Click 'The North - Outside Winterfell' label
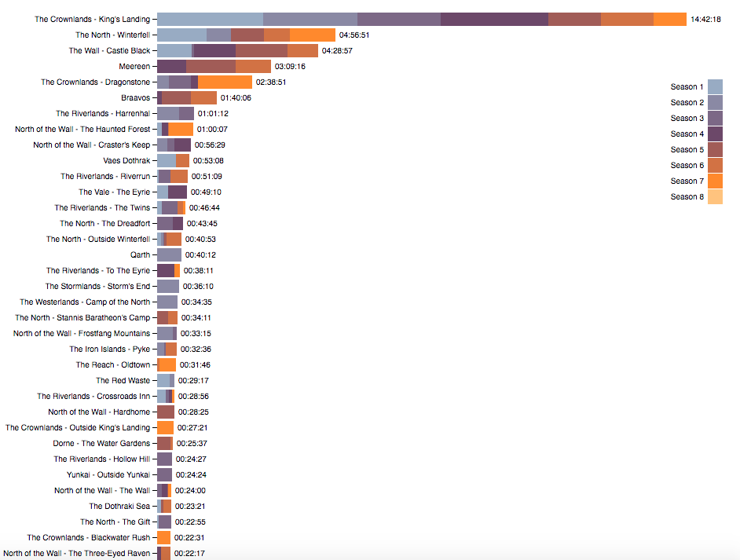 click(98, 240)
